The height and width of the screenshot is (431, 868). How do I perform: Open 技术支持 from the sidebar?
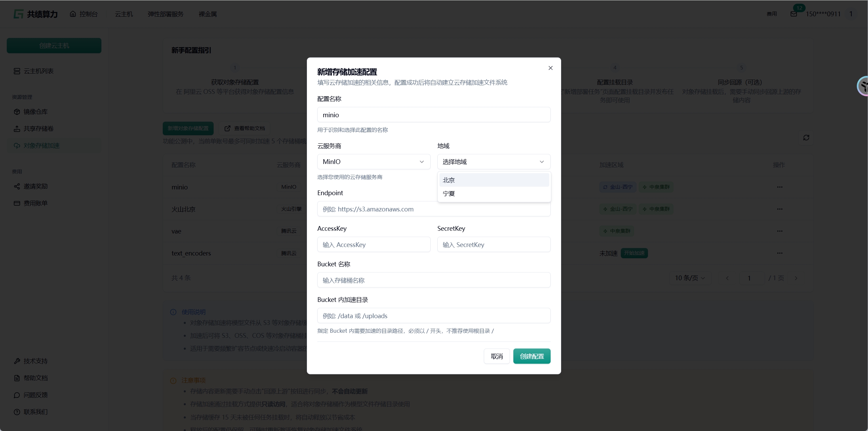pyautogui.click(x=35, y=361)
